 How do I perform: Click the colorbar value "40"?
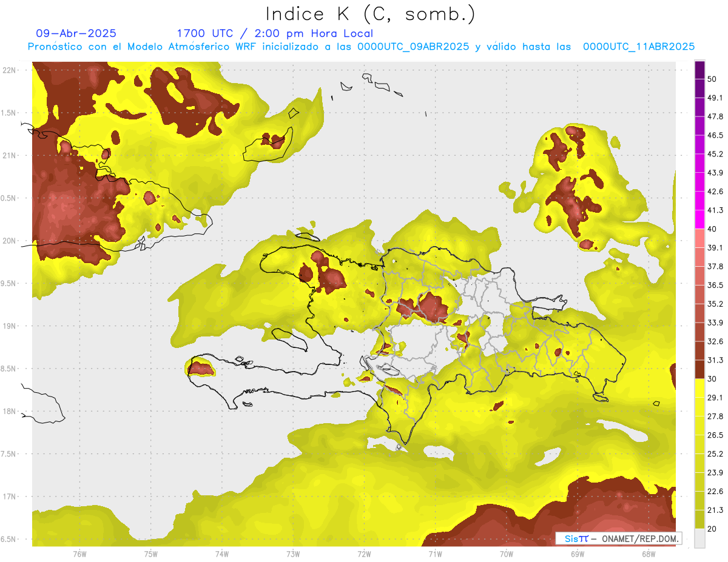(x=712, y=229)
